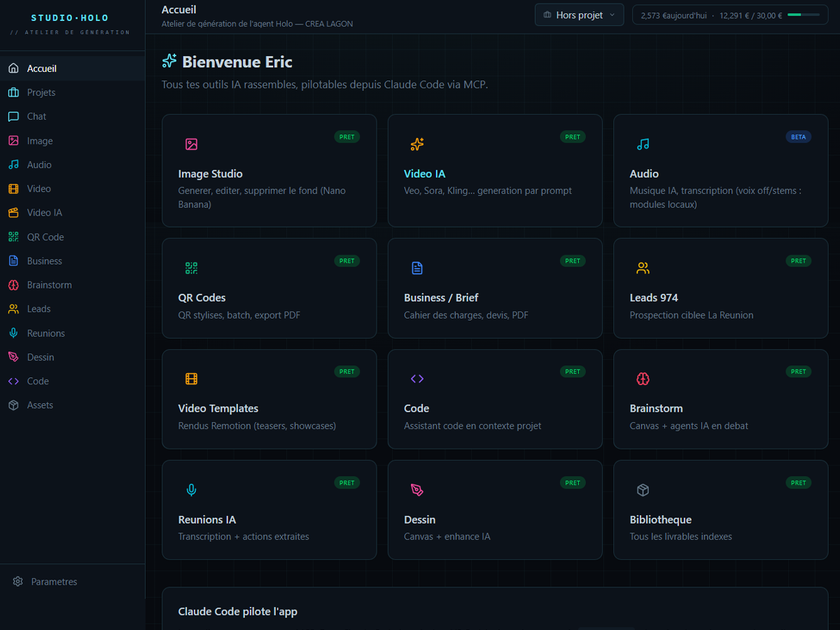
Task: Click the green QR icon on QR Codes card
Action: coord(192,268)
